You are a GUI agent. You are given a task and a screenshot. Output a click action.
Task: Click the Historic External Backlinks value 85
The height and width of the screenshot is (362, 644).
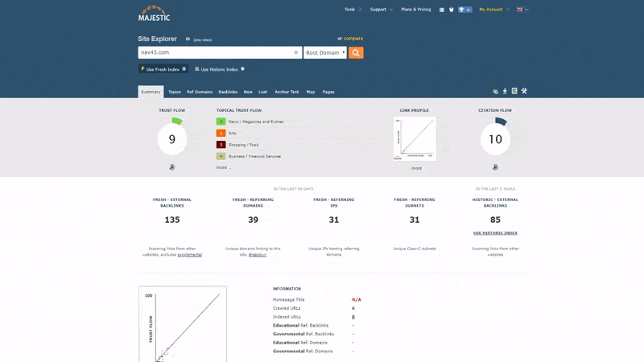pos(495,220)
